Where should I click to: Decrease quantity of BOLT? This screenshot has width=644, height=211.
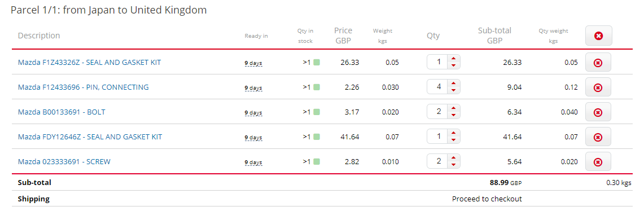point(453,115)
